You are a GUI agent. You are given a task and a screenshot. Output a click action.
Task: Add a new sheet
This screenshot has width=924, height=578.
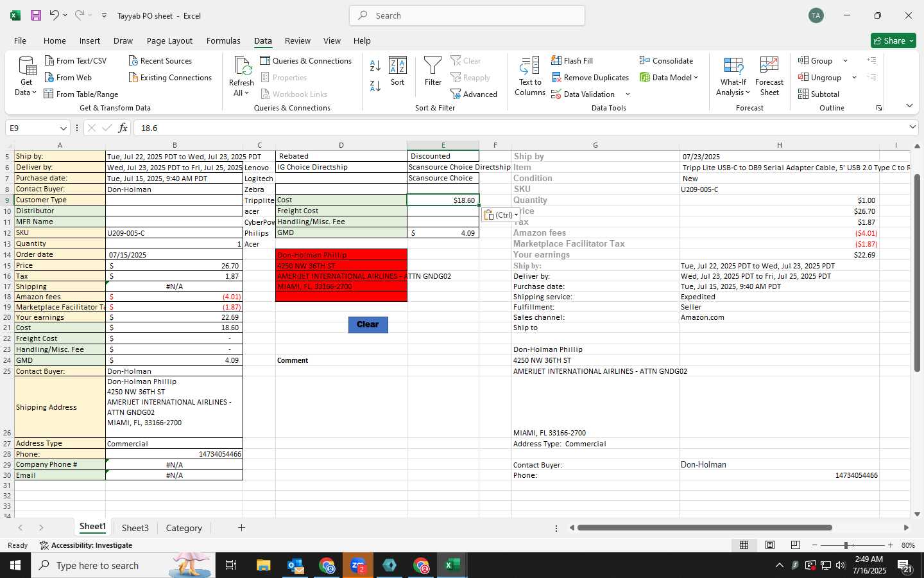click(241, 528)
